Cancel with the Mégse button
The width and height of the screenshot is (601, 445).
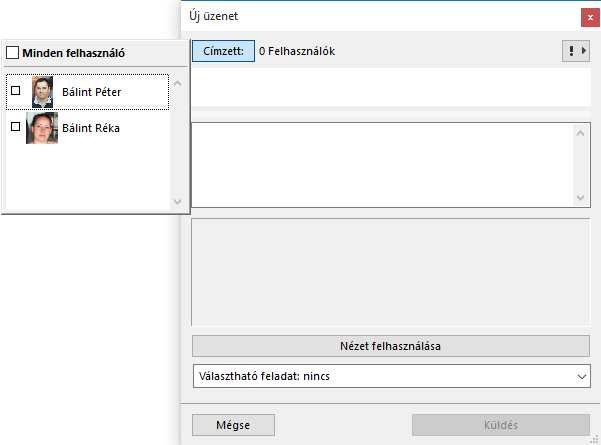pyautogui.click(x=233, y=425)
